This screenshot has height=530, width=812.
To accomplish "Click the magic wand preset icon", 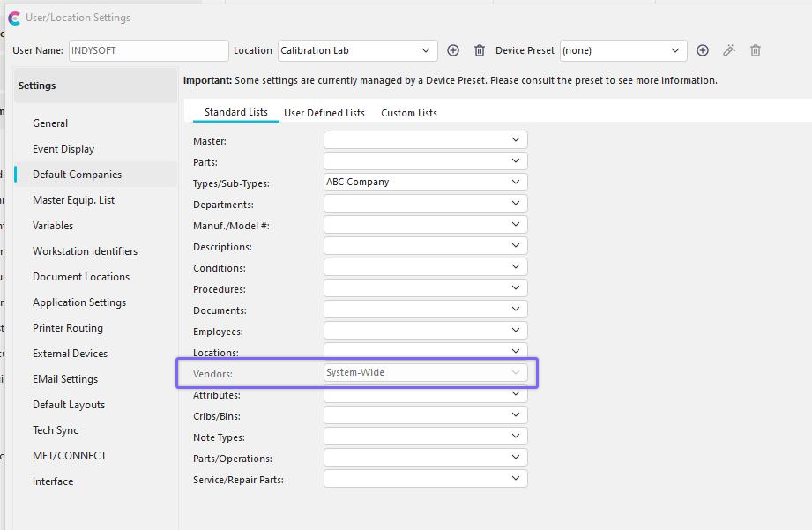I will pyautogui.click(x=729, y=50).
